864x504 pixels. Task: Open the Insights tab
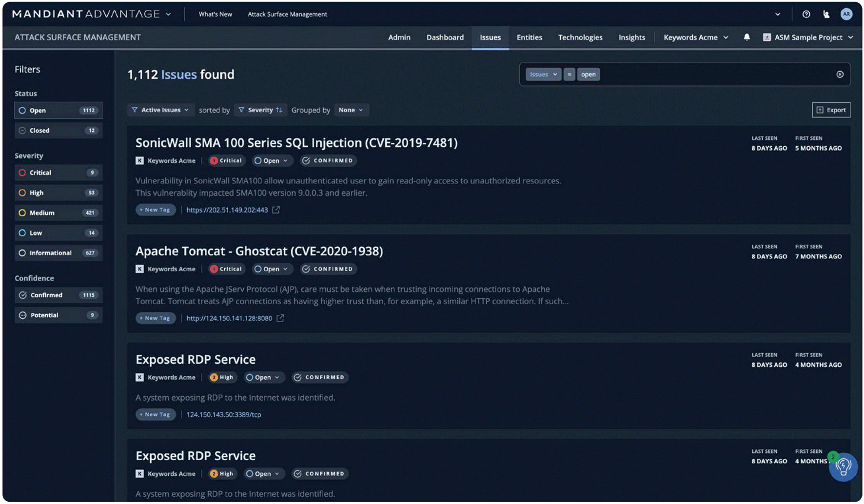(632, 37)
